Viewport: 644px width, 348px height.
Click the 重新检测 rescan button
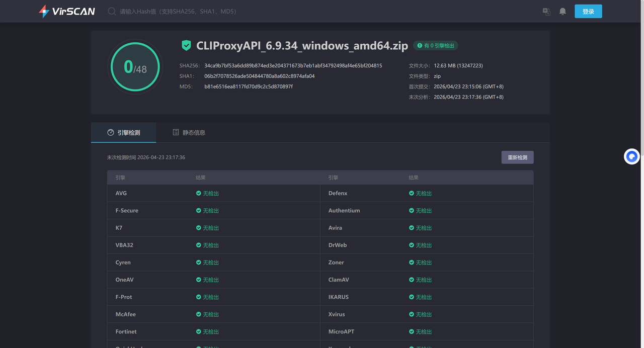[517, 157]
